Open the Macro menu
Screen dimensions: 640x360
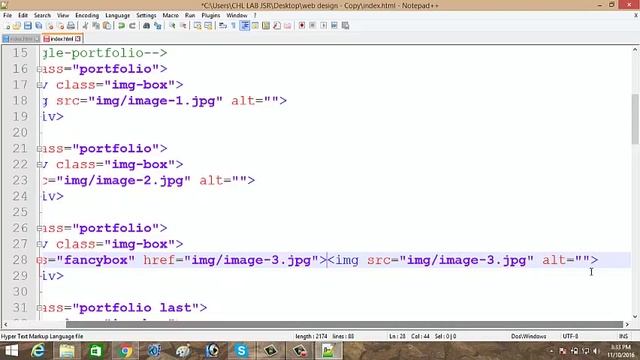171,16
